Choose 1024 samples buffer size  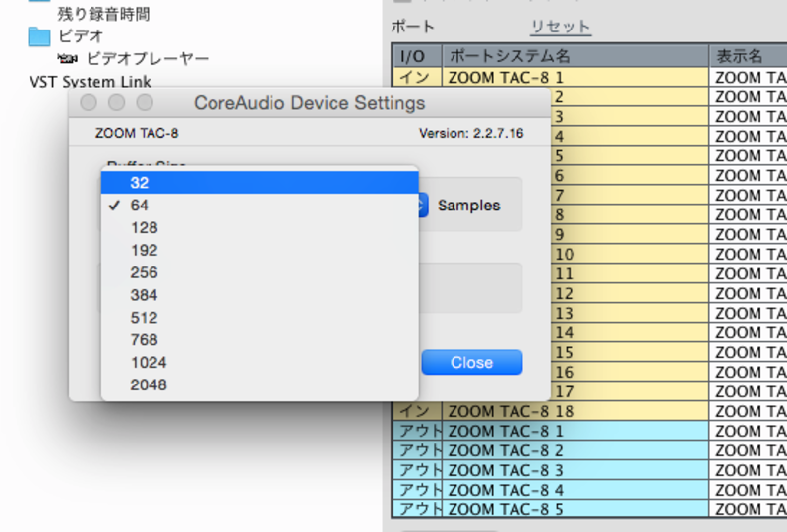260,362
